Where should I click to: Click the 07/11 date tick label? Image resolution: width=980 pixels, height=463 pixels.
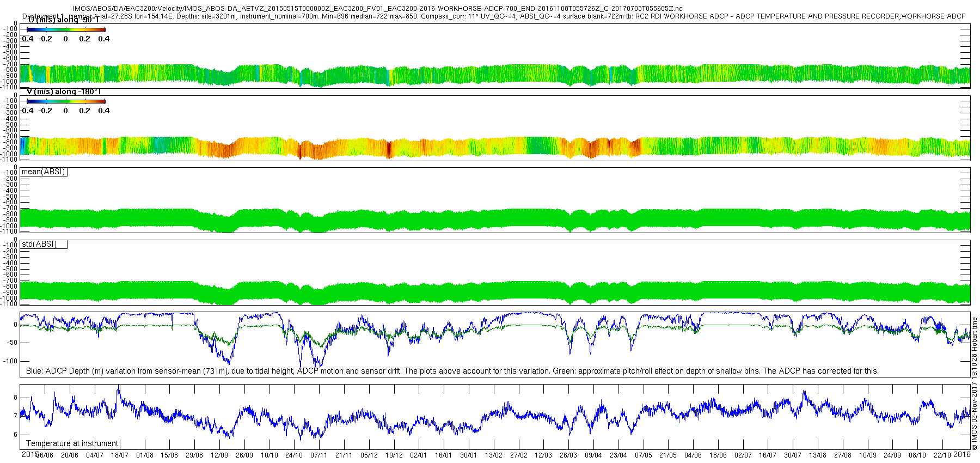[319, 455]
